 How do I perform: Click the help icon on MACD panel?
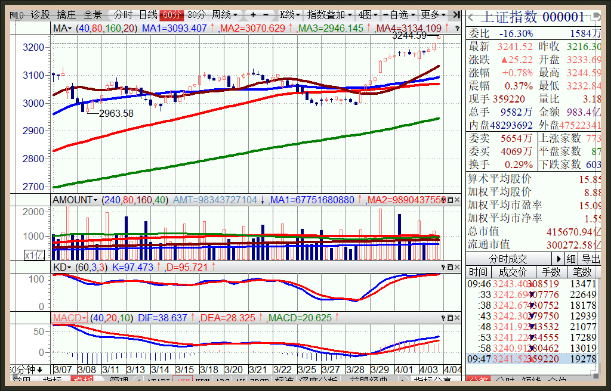(443, 318)
